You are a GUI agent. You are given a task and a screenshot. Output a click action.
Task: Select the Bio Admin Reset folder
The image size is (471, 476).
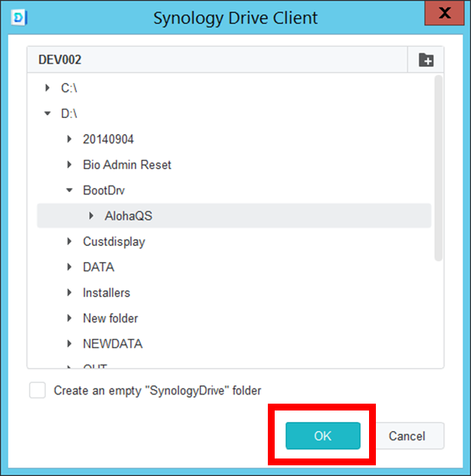pyautogui.click(x=127, y=165)
